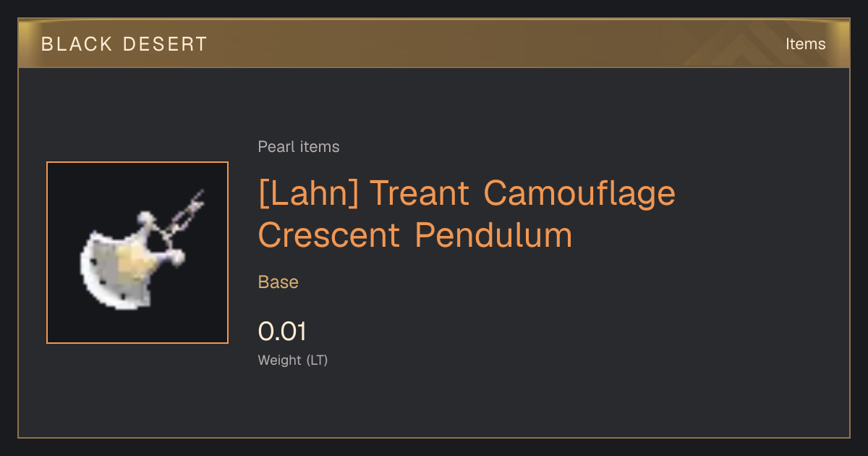Screen dimensions: 868x456
Task: Click the gold header banner
Action: [x=434, y=44]
